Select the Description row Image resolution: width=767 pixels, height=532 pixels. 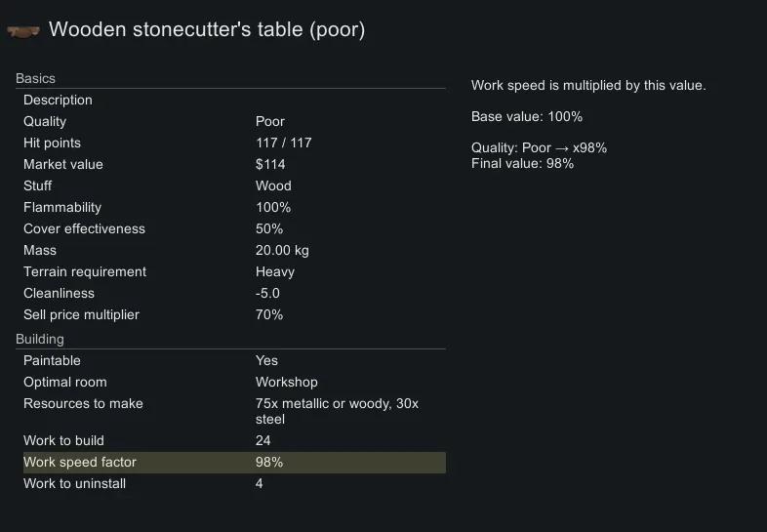[x=230, y=100]
